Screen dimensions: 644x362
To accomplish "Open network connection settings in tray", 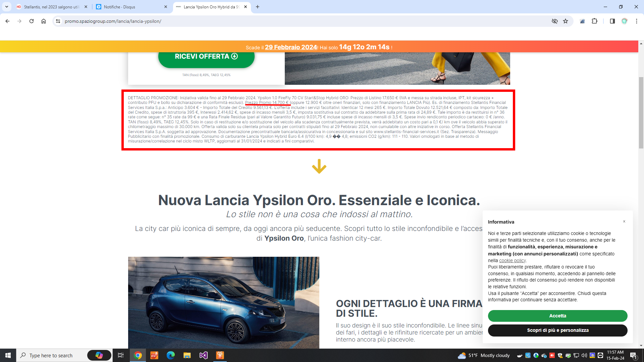I will coord(576,355).
